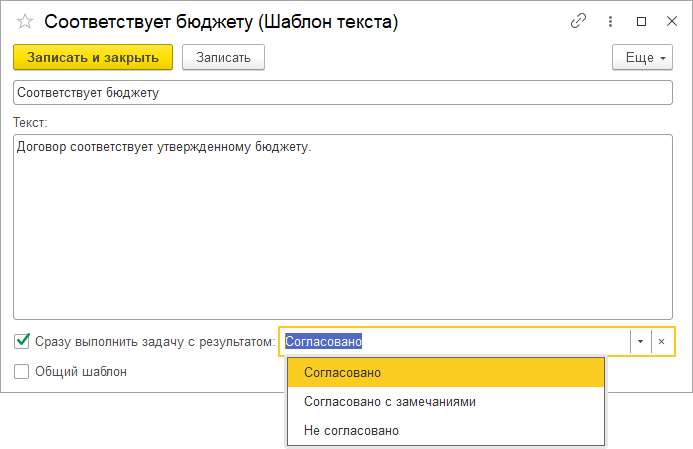The image size is (693, 449).
Task: Close the template window
Action: click(x=671, y=21)
